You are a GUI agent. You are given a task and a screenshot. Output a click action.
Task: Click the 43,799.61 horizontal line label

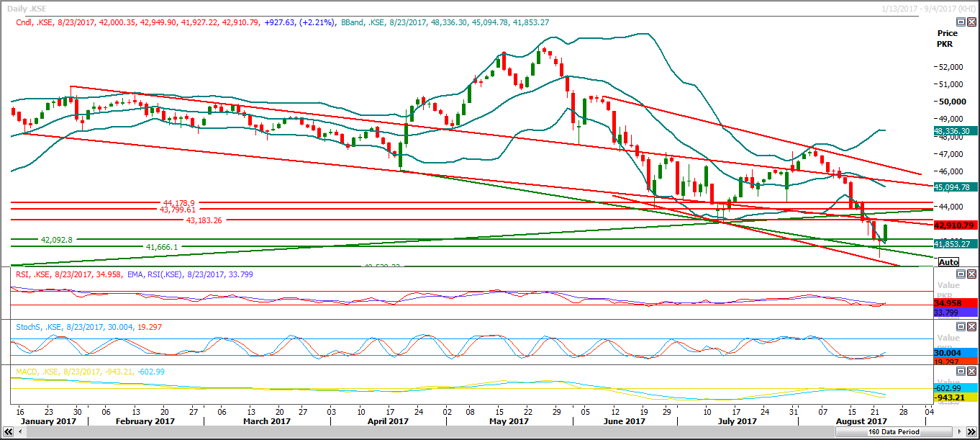pyautogui.click(x=178, y=210)
